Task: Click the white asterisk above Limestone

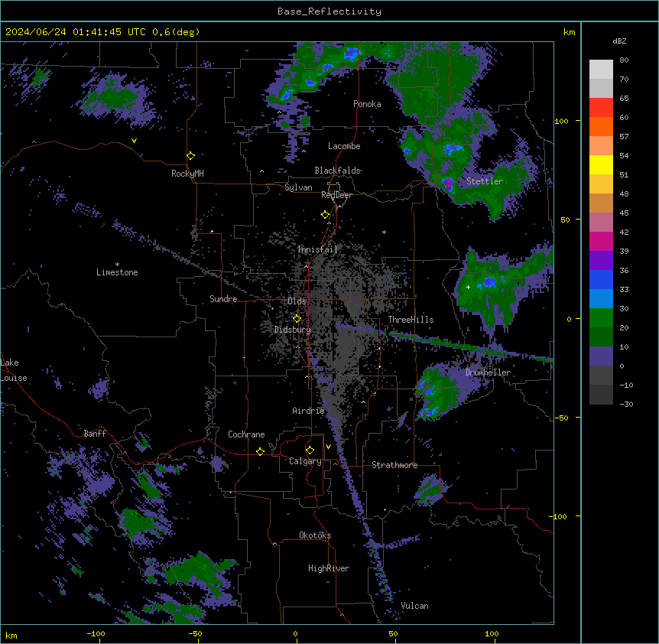Action: [x=117, y=265]
